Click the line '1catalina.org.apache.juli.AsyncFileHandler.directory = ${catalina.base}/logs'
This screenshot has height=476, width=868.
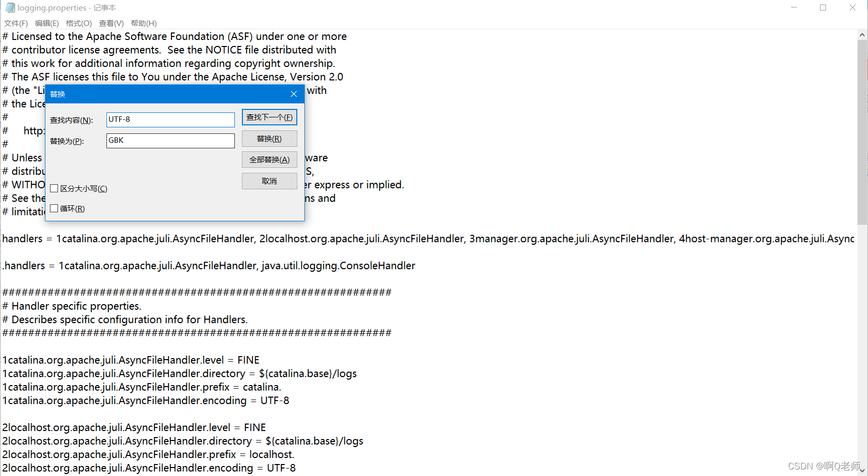coord(179,374)
